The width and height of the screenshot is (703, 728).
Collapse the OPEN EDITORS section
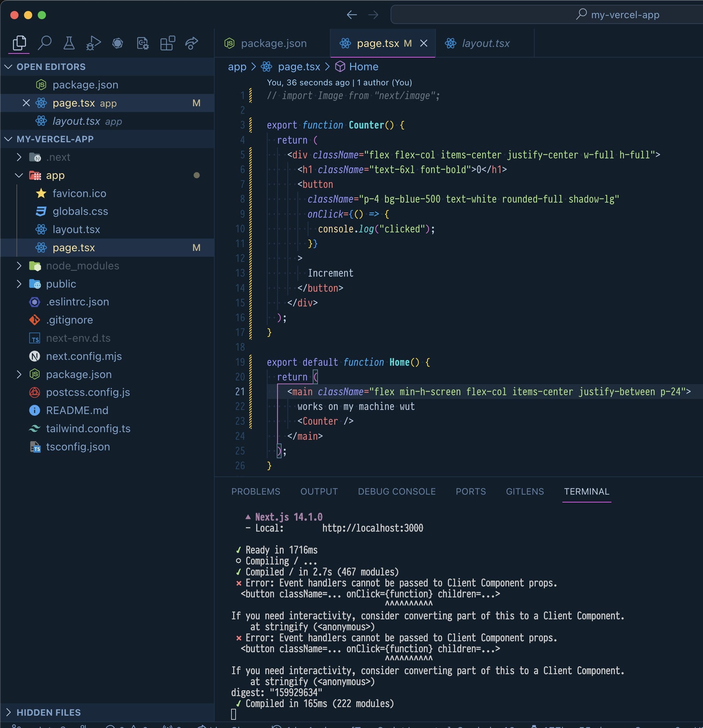pyautogui.click(x=8, y=66)
